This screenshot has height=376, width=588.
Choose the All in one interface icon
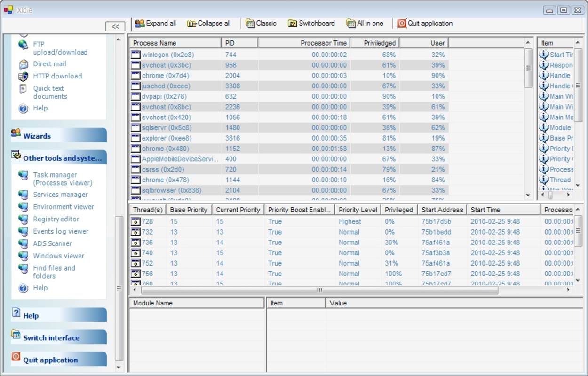[351, 23]
